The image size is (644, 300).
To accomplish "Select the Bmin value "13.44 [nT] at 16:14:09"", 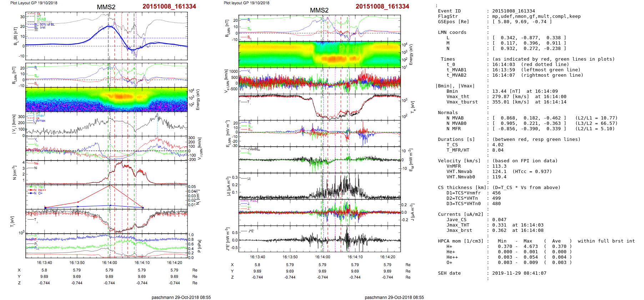I will click(525, 91).
